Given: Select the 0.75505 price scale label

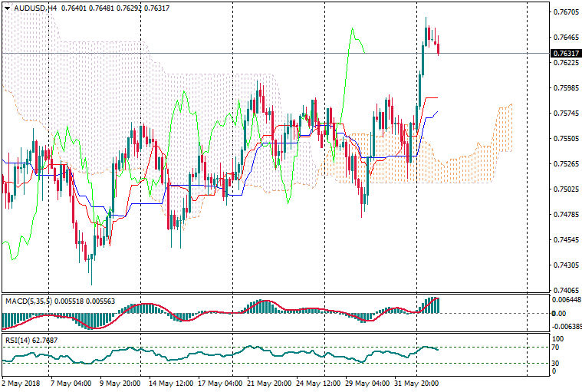Looking at the screenshot, I should [564, 139].
